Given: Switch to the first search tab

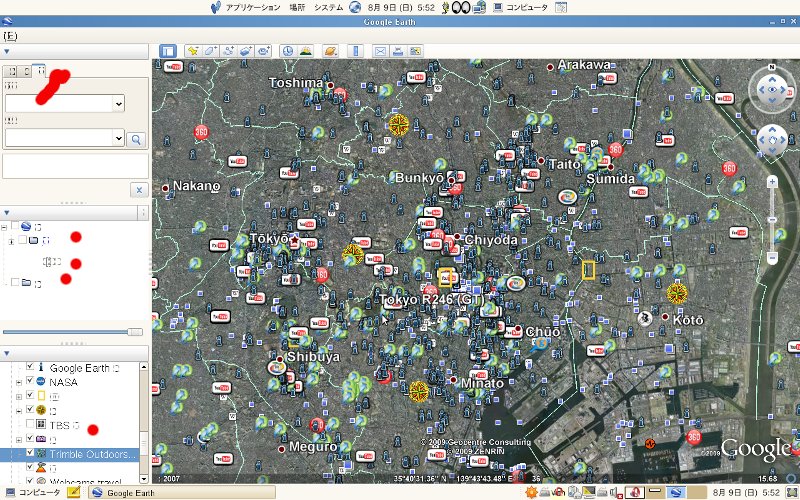Looking at the screenshot, I should click(x=11, y=71).
